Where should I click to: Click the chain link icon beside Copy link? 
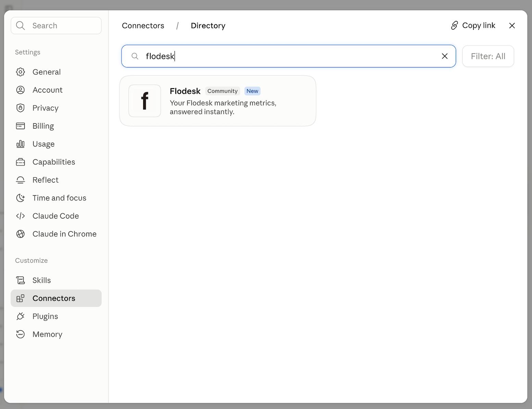pos(454,25)
